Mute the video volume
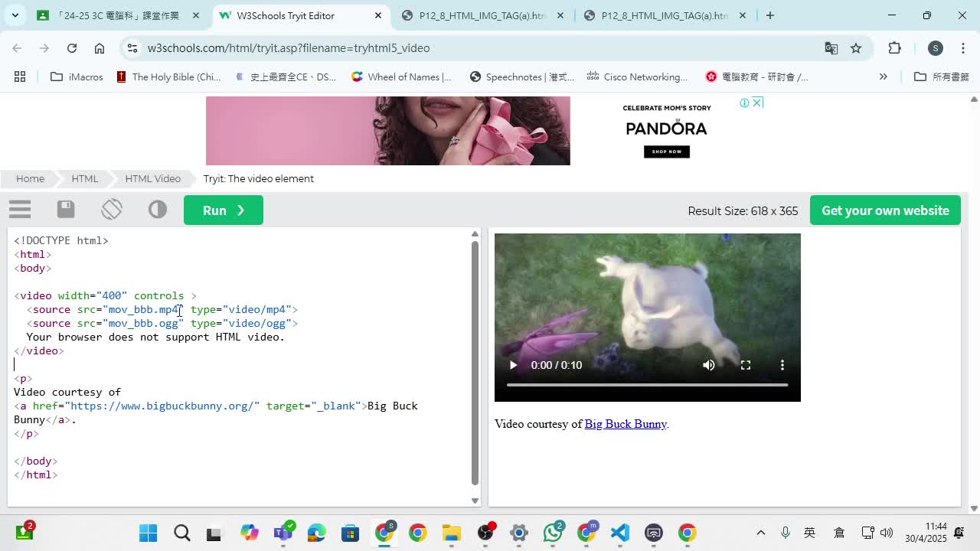 click(709, 365)
